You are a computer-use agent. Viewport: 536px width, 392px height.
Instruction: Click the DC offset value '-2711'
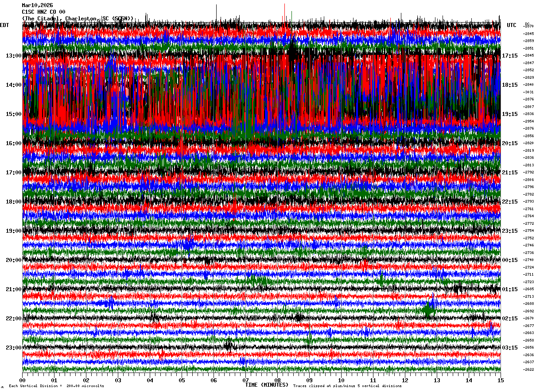(529, 274)
